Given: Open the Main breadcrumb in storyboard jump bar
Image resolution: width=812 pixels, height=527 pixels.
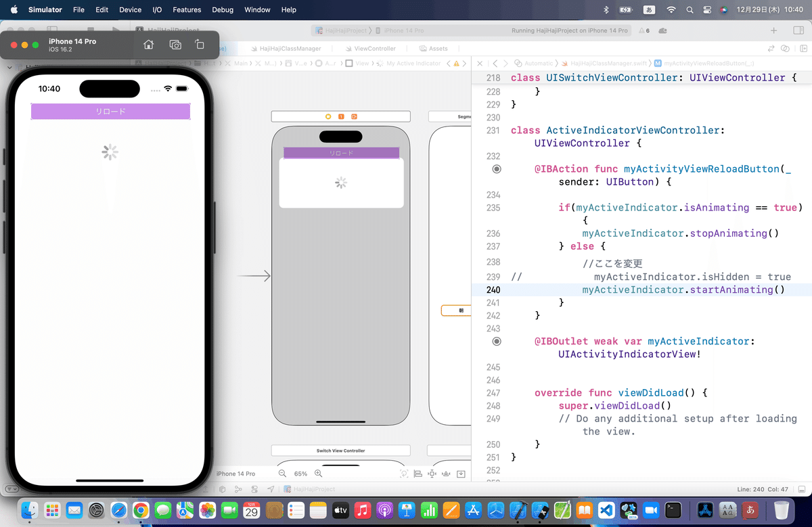Looking at the screenshot, I should tap(235, 64).
